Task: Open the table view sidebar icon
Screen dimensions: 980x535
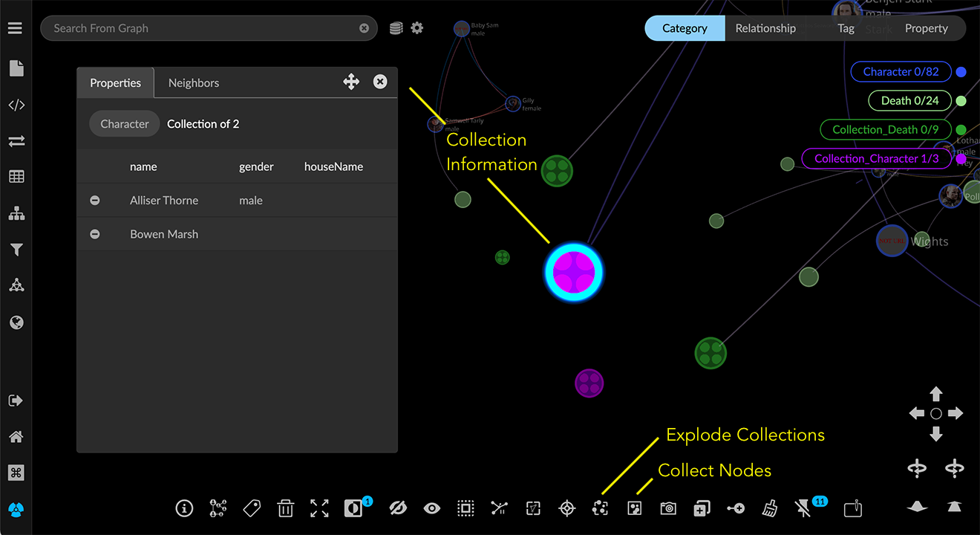Action: [x=16, y=177]
